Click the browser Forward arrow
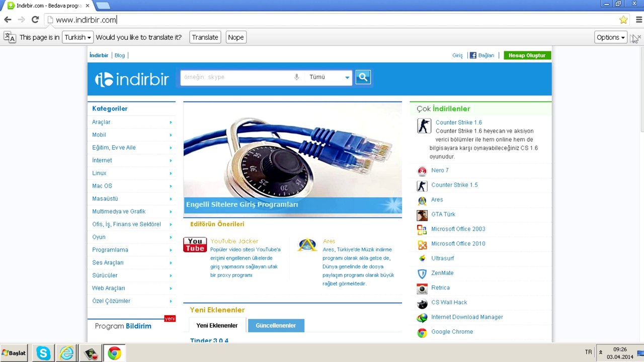The image size is (644, 362). coord(21,20)
